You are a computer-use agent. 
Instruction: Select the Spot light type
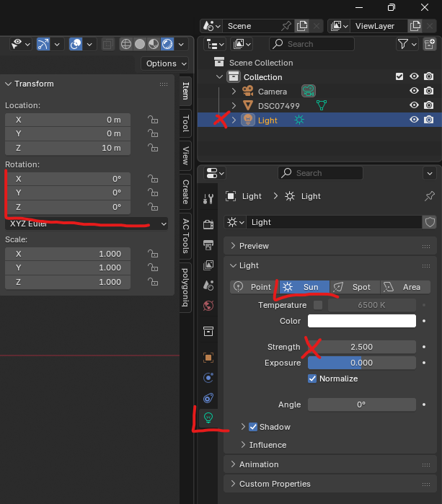click(353, 287)
